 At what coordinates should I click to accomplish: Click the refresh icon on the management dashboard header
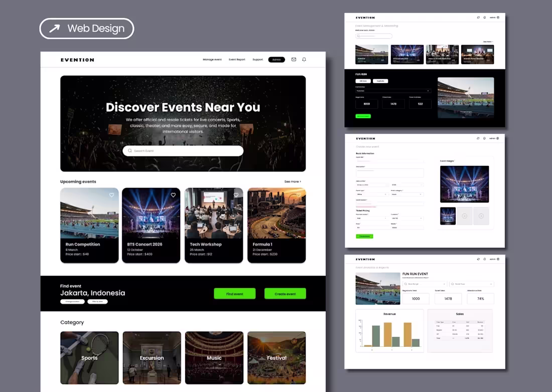[478, 17]
